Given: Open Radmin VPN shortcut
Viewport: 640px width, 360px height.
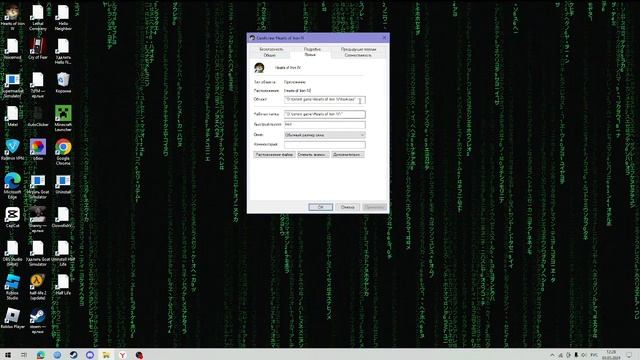Looking at the screenshot, I should point(12,149).
